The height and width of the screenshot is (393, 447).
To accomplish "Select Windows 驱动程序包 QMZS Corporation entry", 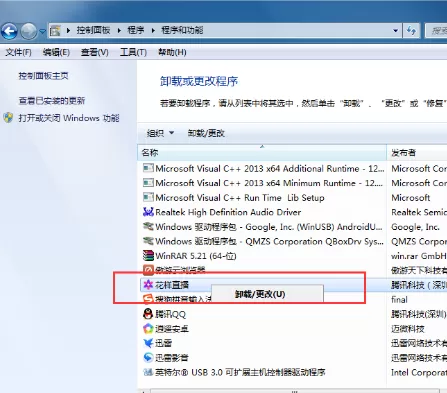I will pyautogui.click(x=269, y=241).
